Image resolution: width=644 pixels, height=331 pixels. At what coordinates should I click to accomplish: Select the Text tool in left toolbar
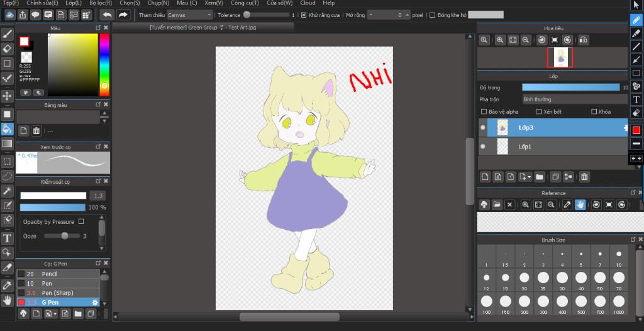click(7, 238)
